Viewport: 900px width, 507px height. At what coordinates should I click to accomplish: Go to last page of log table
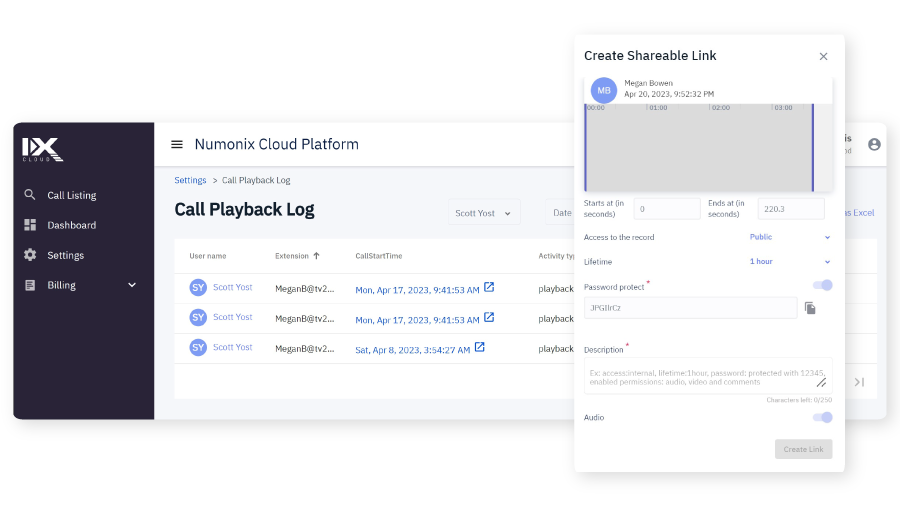click(859, 382)
